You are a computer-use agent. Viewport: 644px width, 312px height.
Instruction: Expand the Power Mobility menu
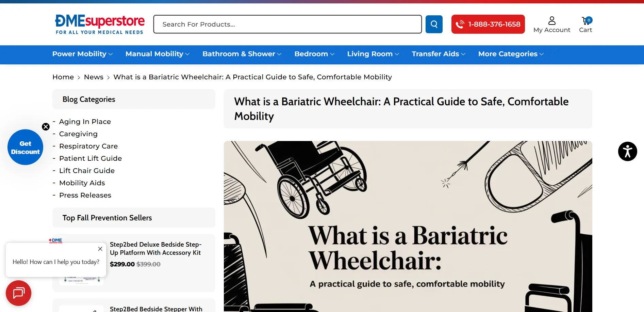[x=82, y=54]
